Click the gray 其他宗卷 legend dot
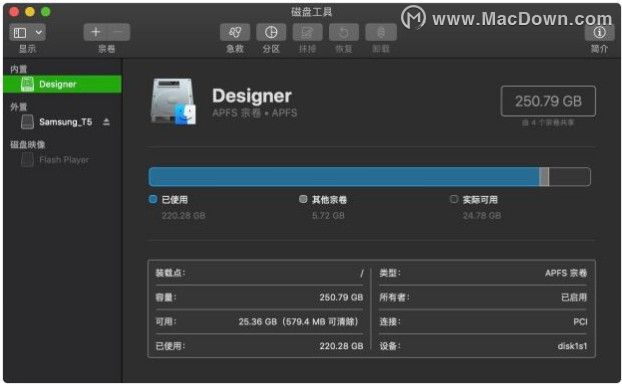Viewport: 622px width, 386px height. 303,199
